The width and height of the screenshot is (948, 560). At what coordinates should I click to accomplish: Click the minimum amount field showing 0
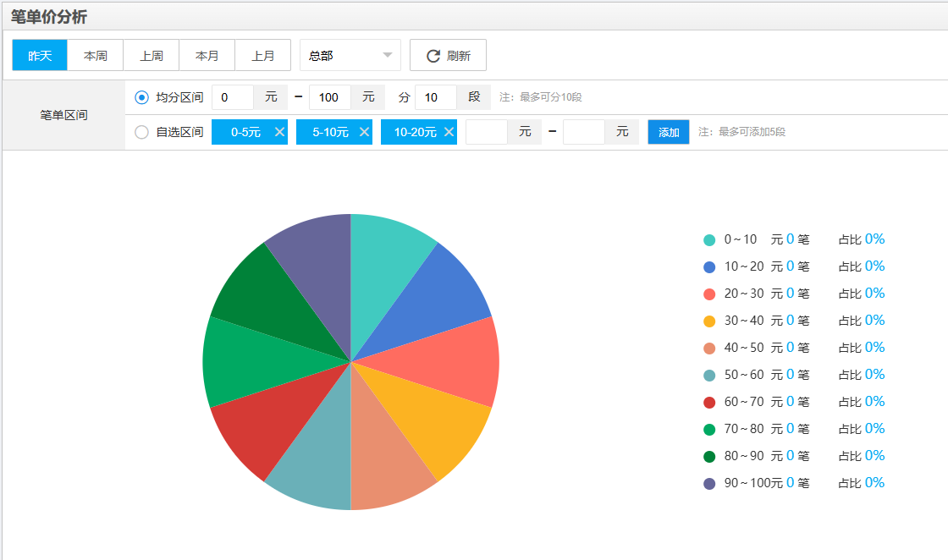[233, 97]
